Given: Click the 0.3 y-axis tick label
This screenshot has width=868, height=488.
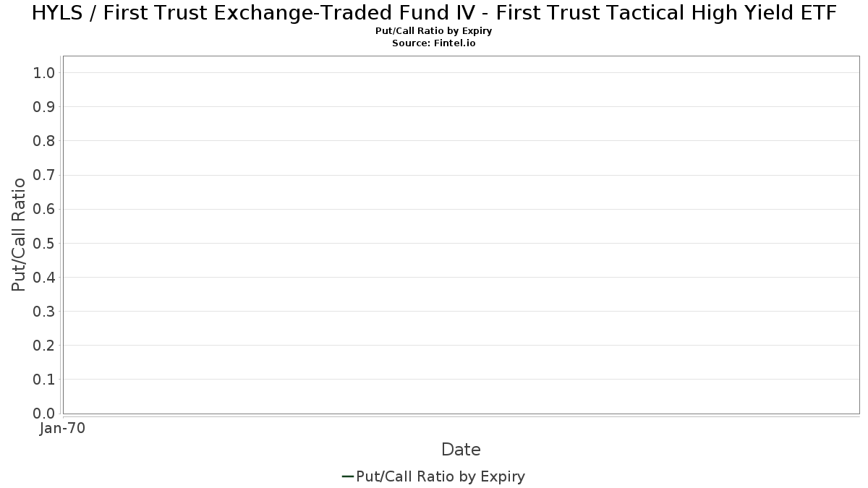Looking at the screenshot, I should (44, 311).
